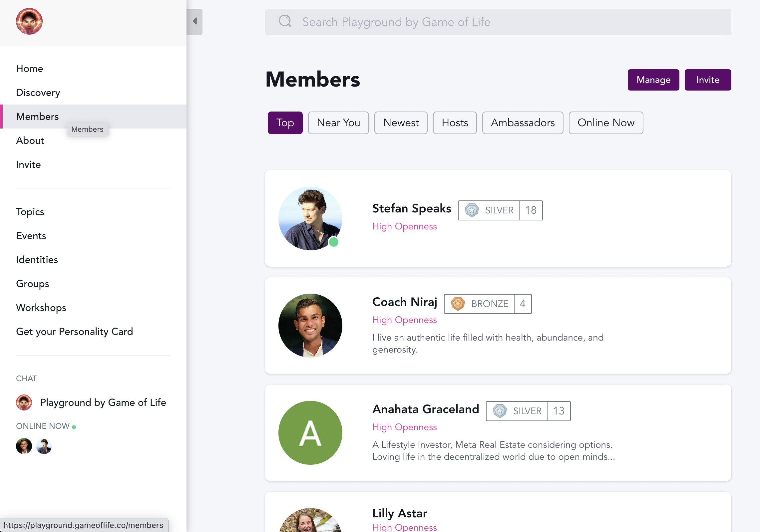Select Members in the sidebar navigation
The image size is (760, 532).
click(x=93, y=117)
